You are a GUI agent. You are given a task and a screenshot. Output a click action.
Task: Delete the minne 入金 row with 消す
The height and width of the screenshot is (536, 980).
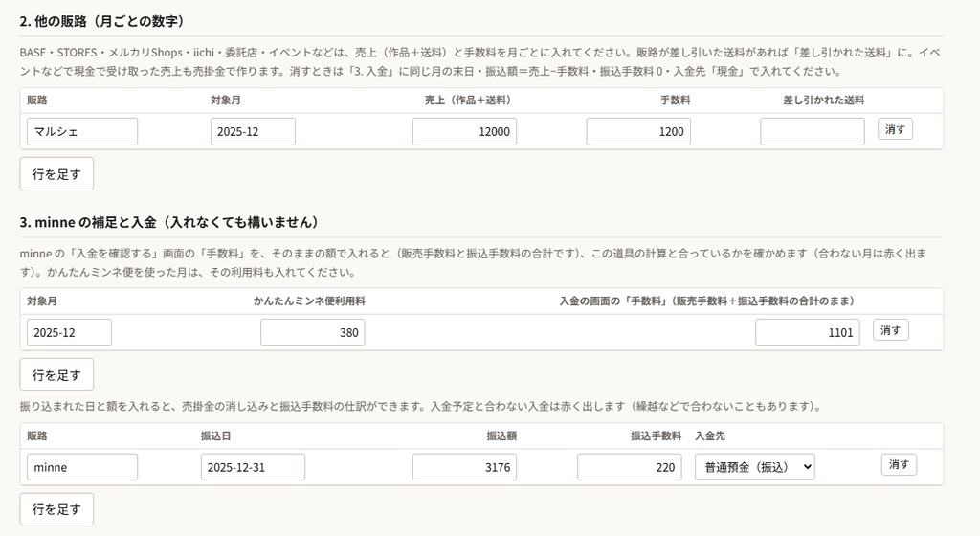(899, 465)
